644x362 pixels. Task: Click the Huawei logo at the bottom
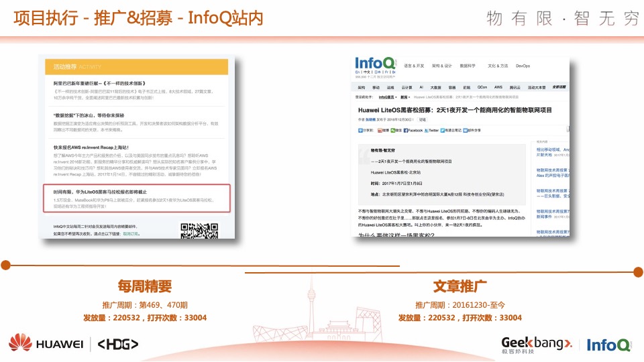[x=46, y=343]
